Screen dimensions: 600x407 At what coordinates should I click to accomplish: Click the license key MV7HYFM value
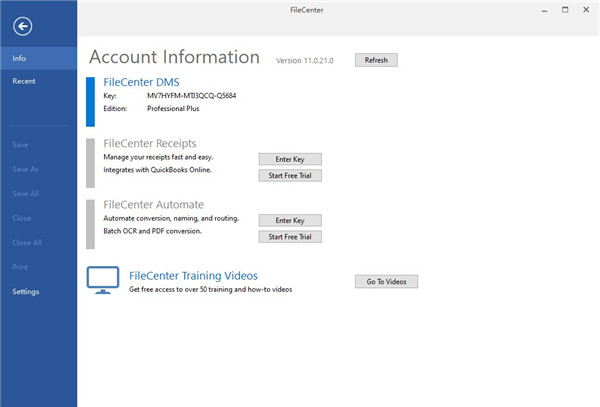click(x=191, y=96)
